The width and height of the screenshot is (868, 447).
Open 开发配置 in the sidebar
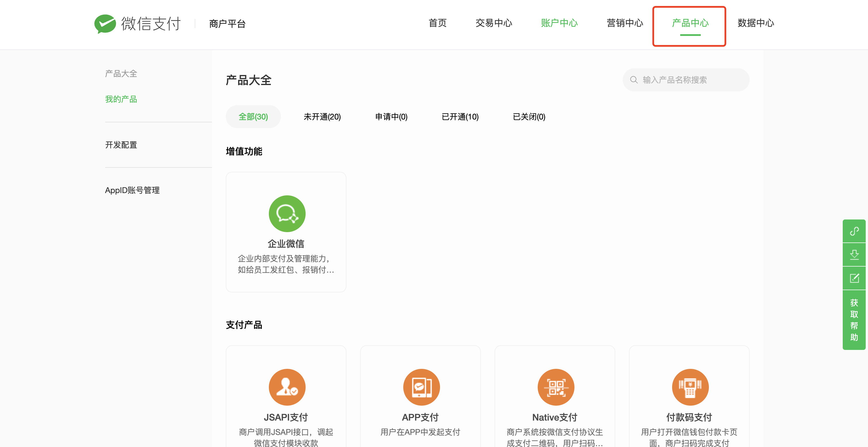121,145
